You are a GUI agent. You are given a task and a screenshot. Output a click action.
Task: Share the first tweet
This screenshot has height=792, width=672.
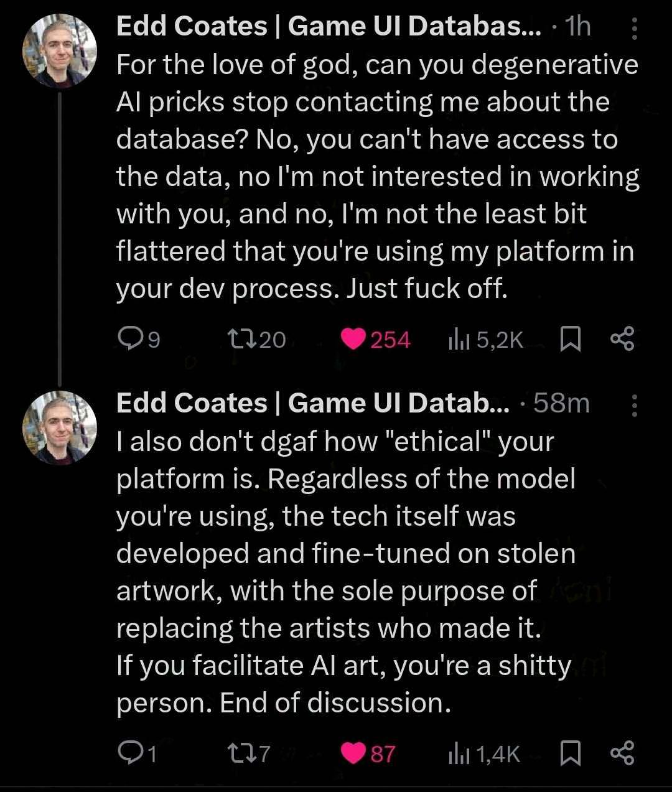click(x=622, y=340)
